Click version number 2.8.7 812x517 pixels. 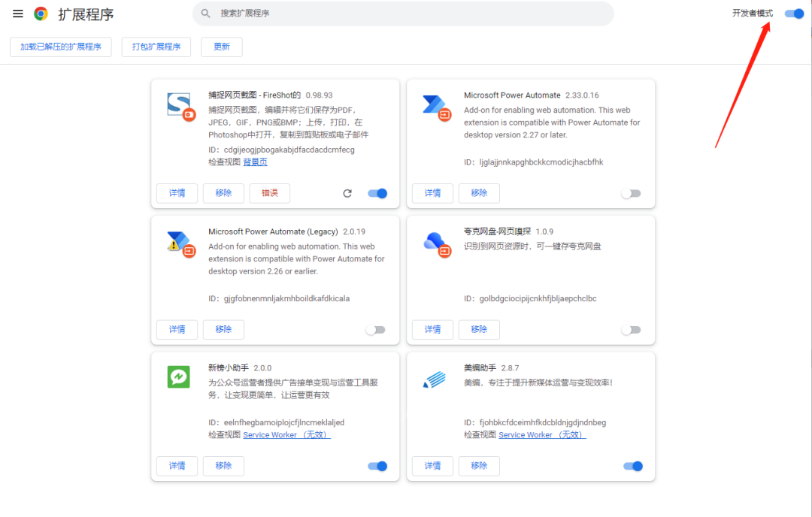click(x=510, y=368)
